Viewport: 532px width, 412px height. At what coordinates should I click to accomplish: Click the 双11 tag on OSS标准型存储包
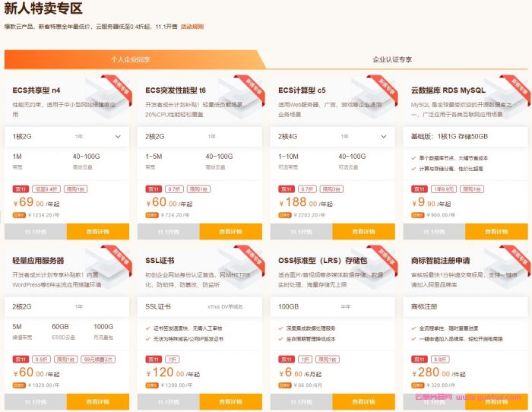coord(287,359)
